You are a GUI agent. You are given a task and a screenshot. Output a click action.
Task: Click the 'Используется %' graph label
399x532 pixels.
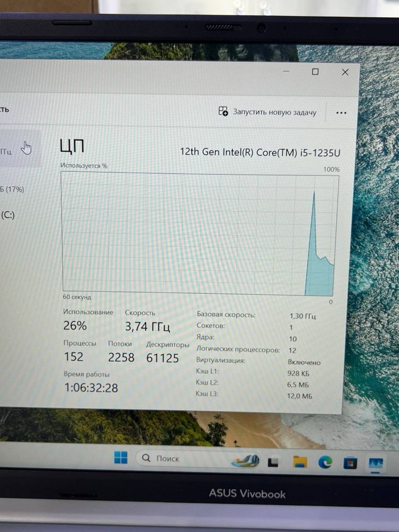(x=84, y=165)
